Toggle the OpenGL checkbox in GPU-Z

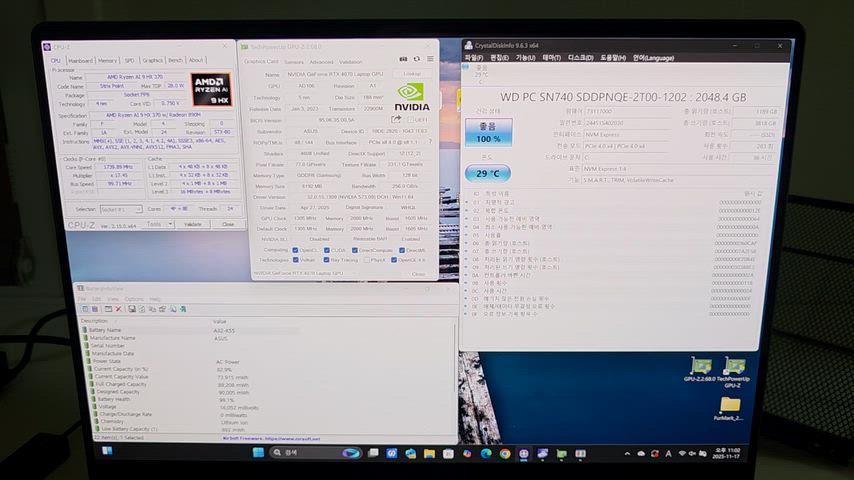pos(394,260)
